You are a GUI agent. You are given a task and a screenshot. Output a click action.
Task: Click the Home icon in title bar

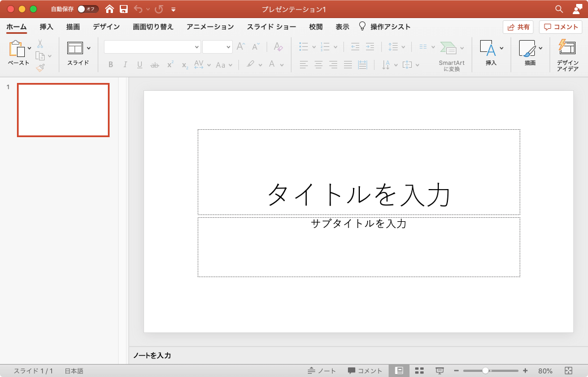coord(110,9)
